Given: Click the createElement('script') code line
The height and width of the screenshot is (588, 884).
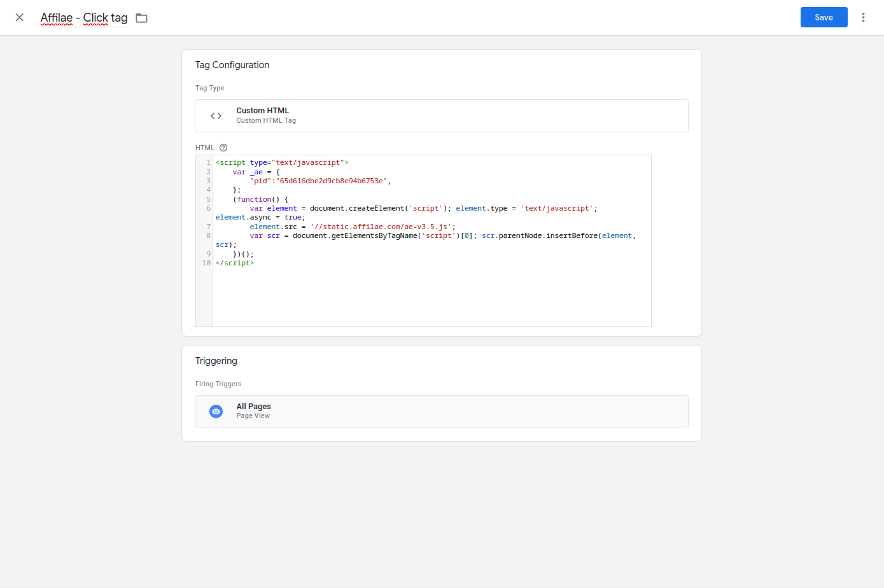Looking at the screenshot, I should pyautogui.click(x=423, y=209).
